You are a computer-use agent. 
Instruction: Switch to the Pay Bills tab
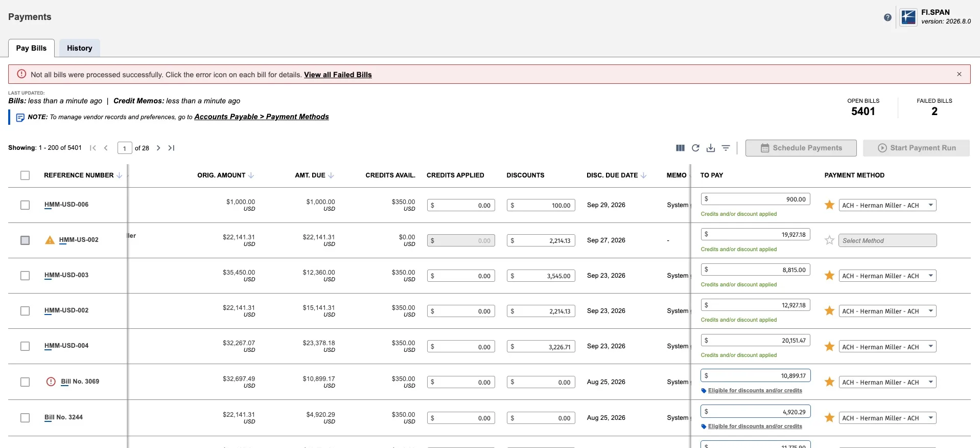31,48
